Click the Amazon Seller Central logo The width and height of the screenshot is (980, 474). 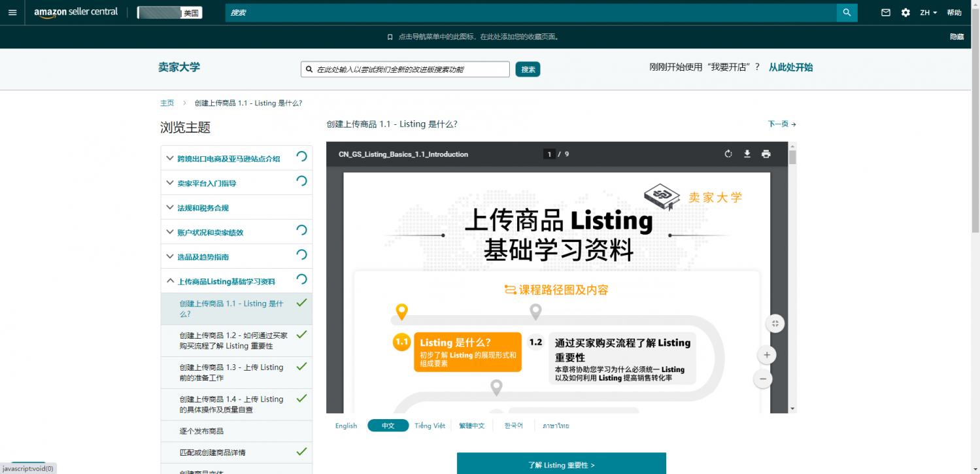76,12
